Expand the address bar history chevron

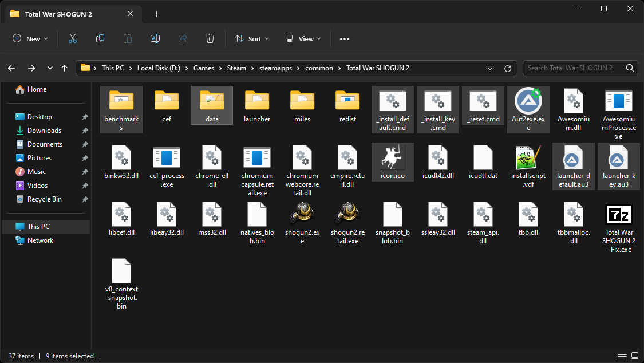pos(490,68)
